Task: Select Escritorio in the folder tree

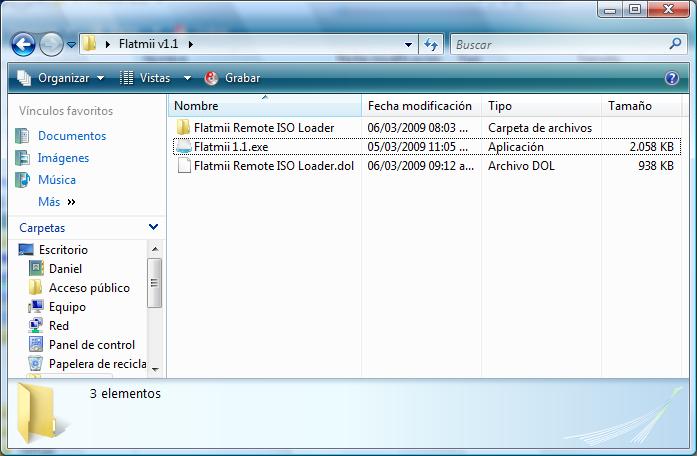Action: (x=63, y=250)
